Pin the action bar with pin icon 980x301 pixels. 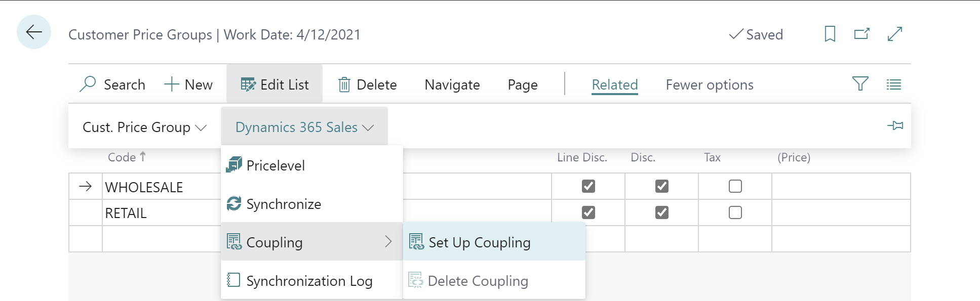[x=895, y=125]
